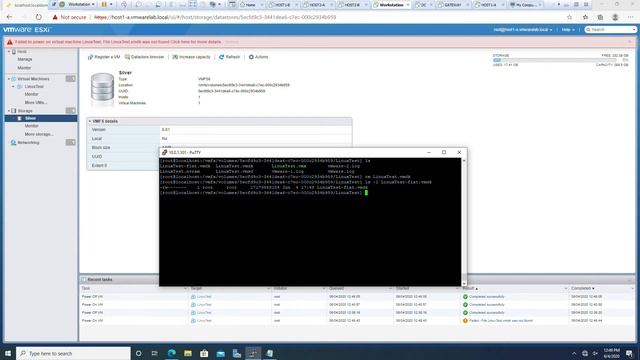The image size is (640, 360).
Task: Bookmark this page with the star icon
Action: point(569,17)
